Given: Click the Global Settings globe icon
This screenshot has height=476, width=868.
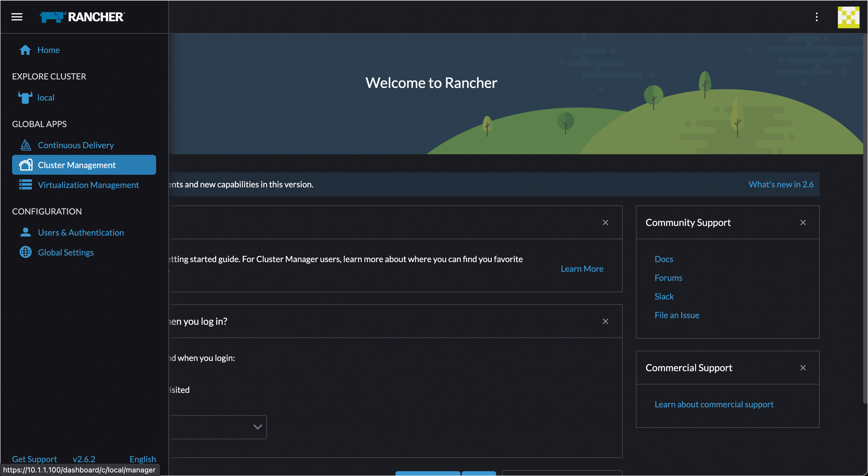Looking at the screenshot, I should tap(26, 252).
